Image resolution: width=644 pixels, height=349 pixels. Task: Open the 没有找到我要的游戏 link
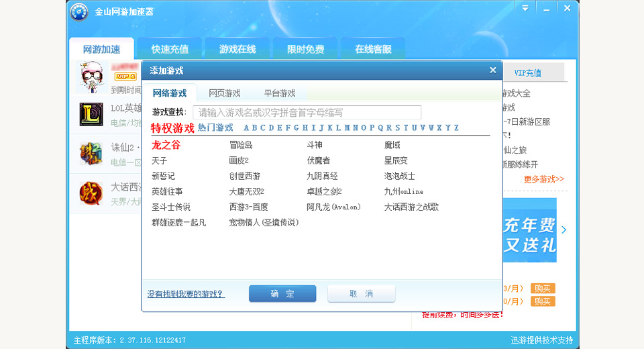pos(186,294)
